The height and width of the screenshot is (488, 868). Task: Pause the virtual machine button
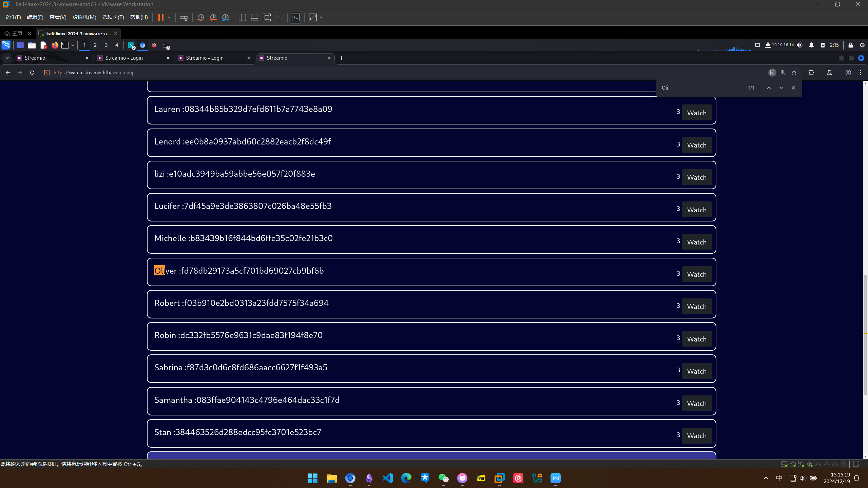pos(161,18)
